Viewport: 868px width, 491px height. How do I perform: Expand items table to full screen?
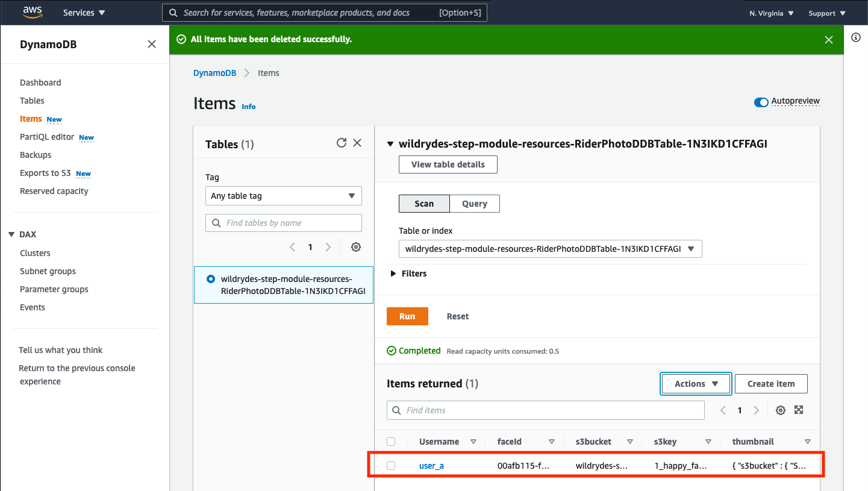click(799, 410)
